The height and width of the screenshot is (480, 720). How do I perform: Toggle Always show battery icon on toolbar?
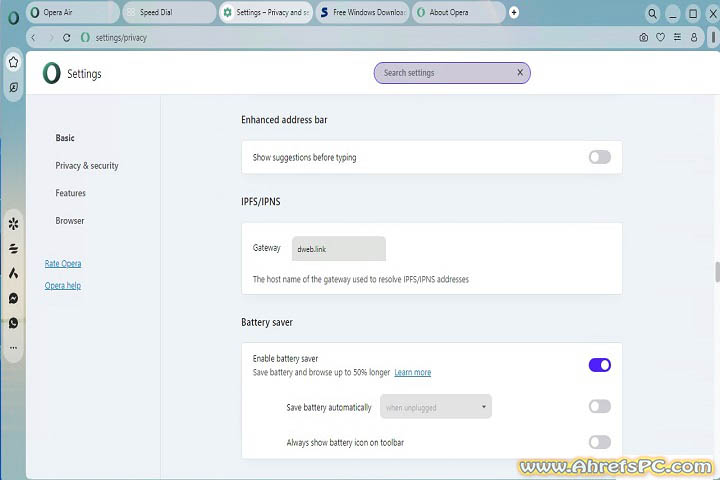pyautogui.click(x=600, y=442)
